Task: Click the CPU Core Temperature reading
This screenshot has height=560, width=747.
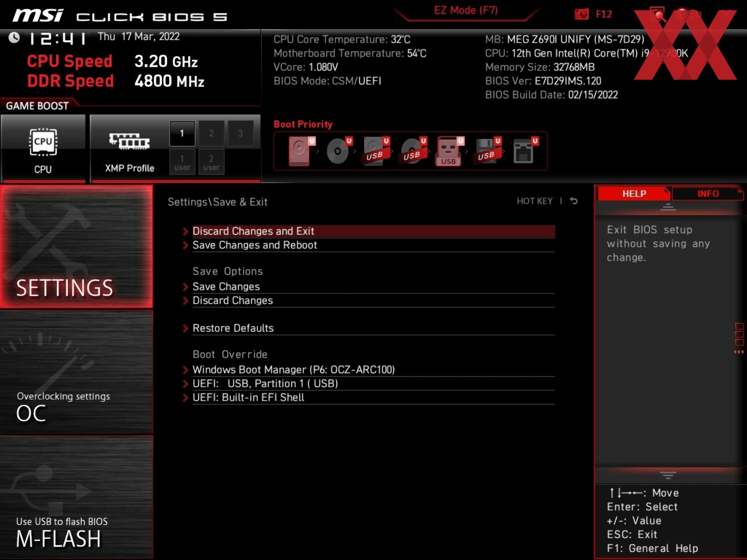Action: [342, 39]
